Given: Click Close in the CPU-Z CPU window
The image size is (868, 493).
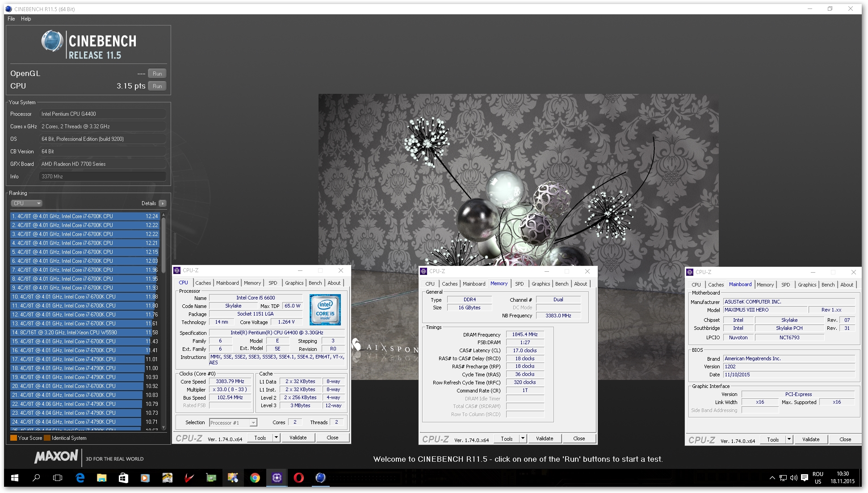Looking at the screenshot, I should point(332,438).
